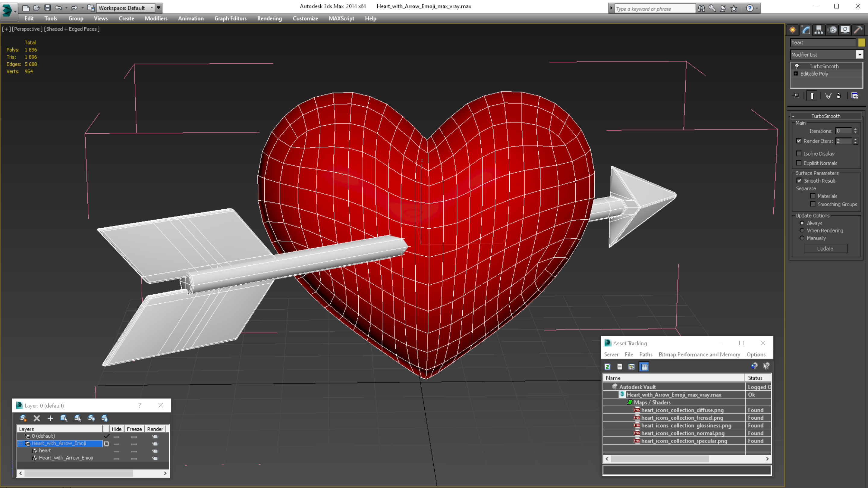
Task: Click the Save File toolbar icon
Action: (48, 8)
